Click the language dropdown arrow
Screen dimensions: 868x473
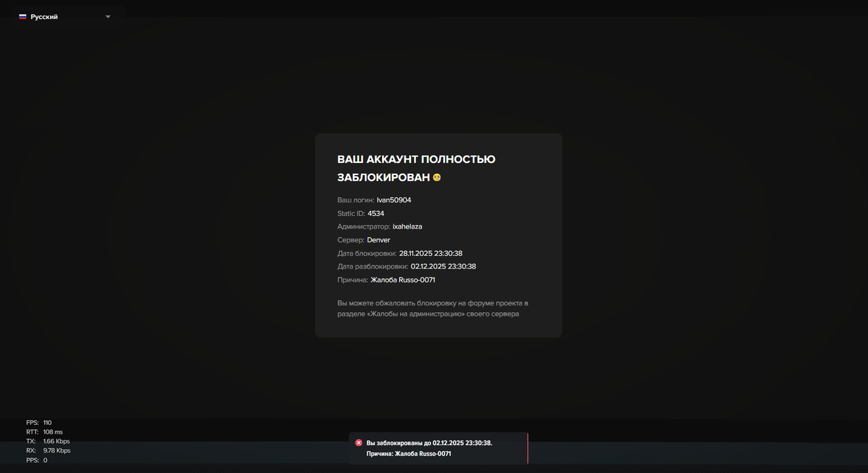click(x=108, y=17)
